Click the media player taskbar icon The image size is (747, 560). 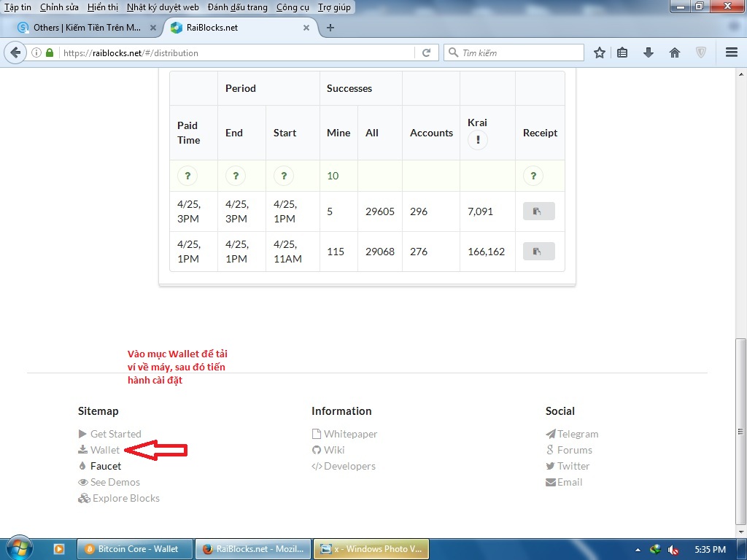point(58,549)
